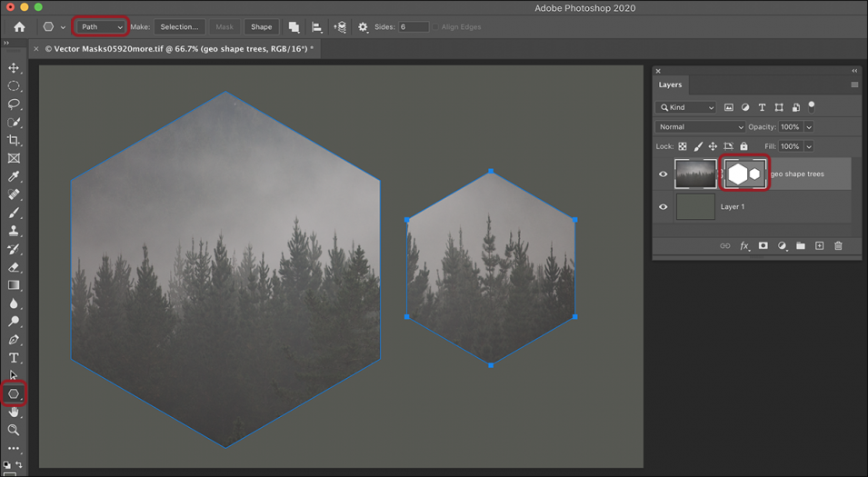The image size is (868, 477).
Task: Create new fill or adjustment layer
Action: pyautogui.click(x=783, y=245)
